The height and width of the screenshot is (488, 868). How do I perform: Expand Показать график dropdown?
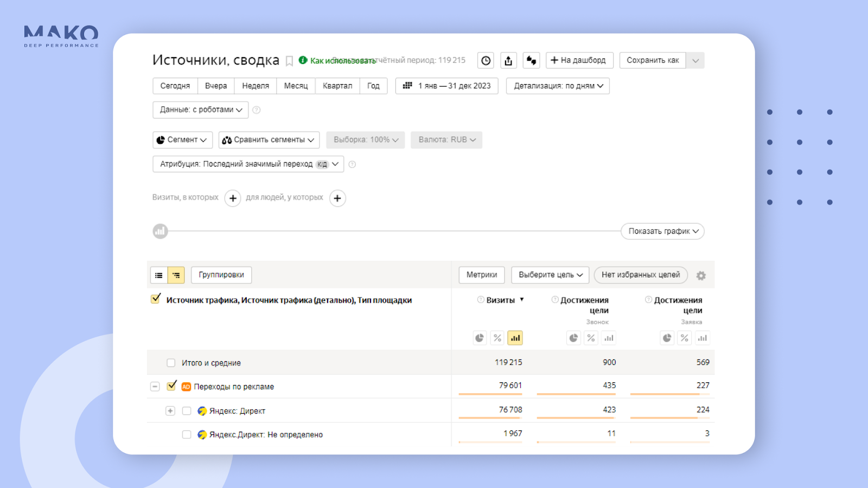point(662,232)
